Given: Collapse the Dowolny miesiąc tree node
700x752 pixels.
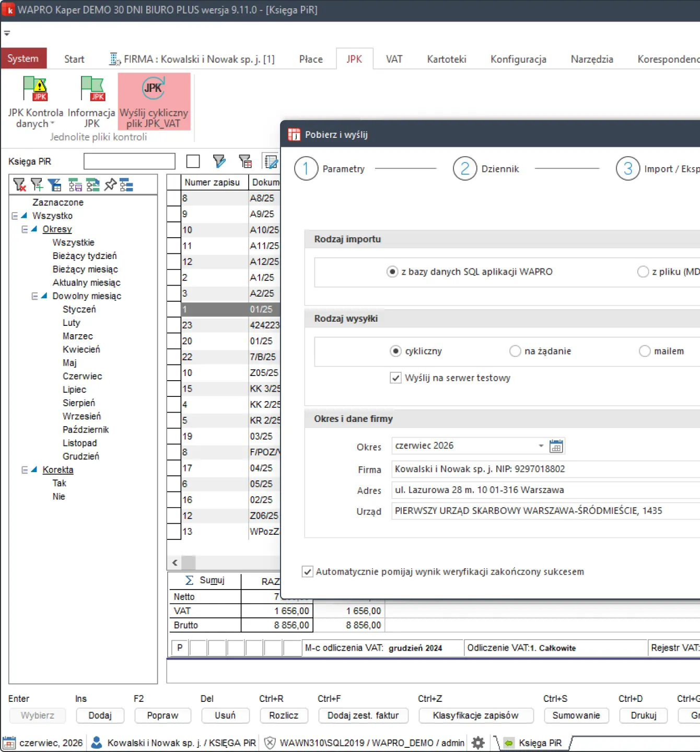Looking at the screenshot, I should (35, 296).
